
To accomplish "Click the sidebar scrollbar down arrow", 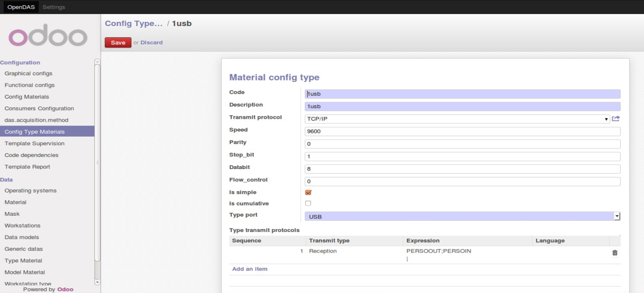I will [97, 282].
